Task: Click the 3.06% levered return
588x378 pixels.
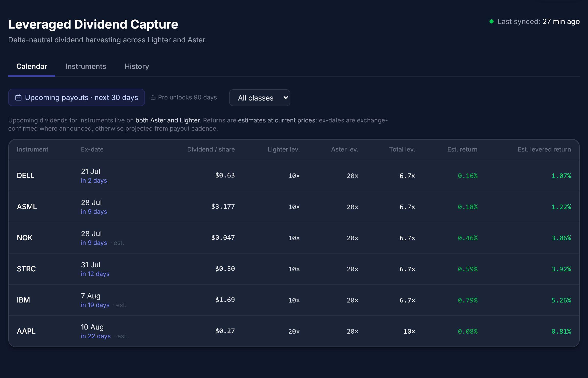Action: pos(561,238)
